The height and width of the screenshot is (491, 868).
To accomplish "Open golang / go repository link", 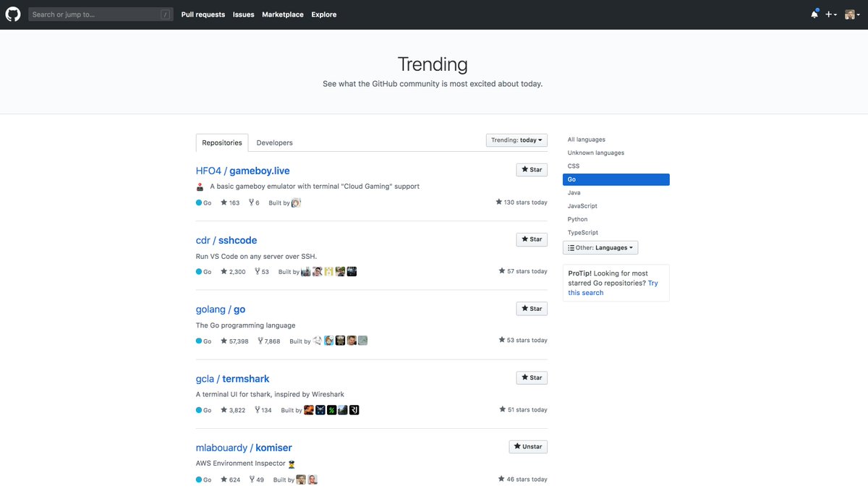I will (221, 309).
